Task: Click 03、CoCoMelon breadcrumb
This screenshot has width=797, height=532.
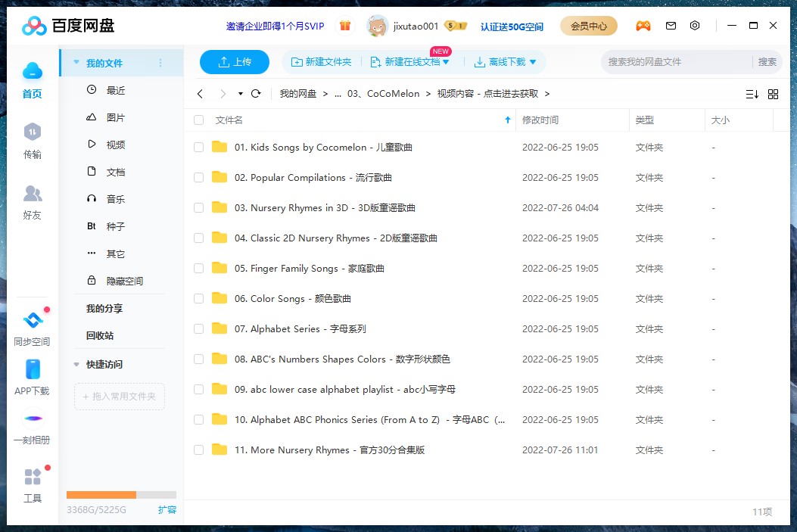Action: pyautogui.click(x=383, y=94)
